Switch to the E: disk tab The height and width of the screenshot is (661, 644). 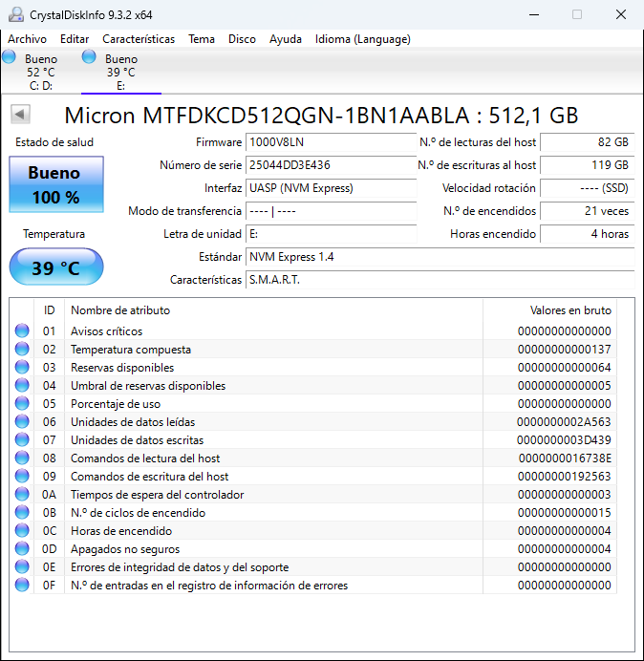coord(120,72)
